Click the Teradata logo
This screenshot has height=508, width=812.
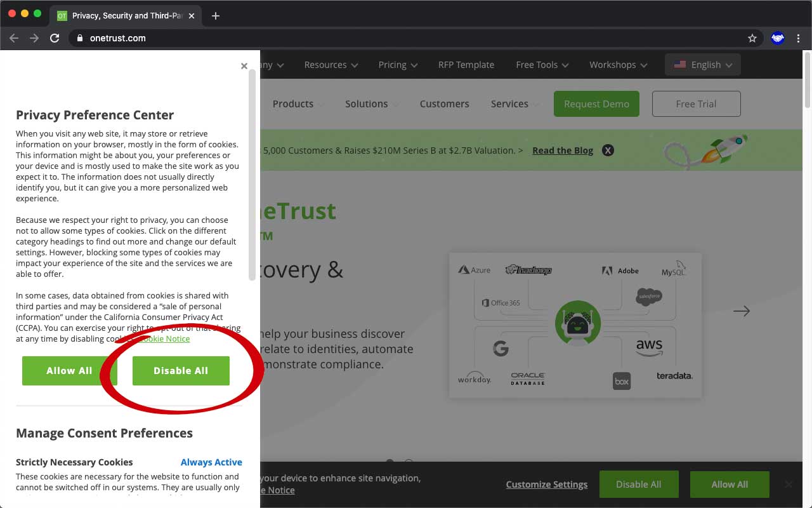click(674, 376)
